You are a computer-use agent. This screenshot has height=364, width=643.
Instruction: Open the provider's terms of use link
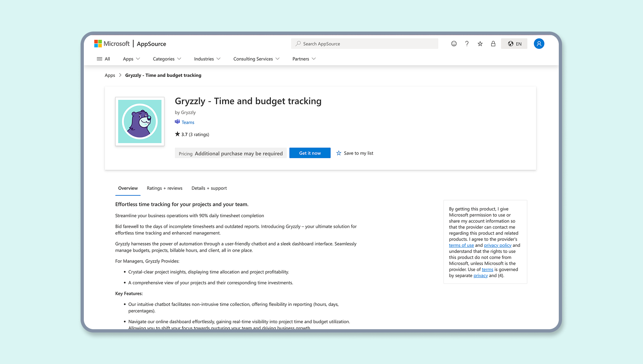(x=461, y=245)
